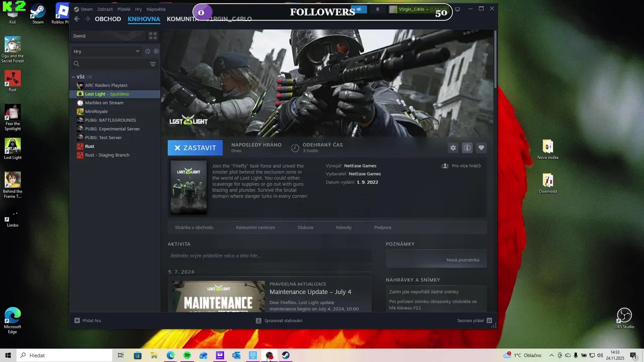Stop the game with ZASTAVIT button

(195, 148)
